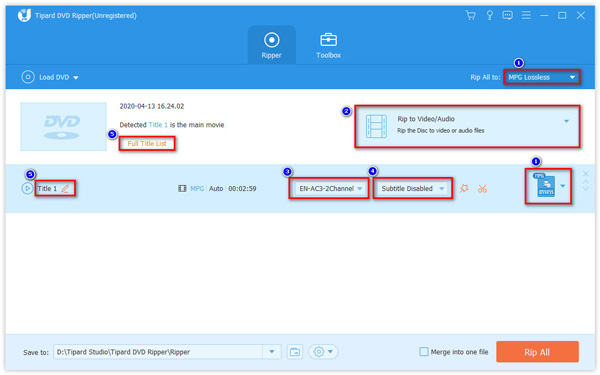This screenshot has width=600, height=375.
Task: Select the Ripper tab
Action: click(x=271, y=46)
